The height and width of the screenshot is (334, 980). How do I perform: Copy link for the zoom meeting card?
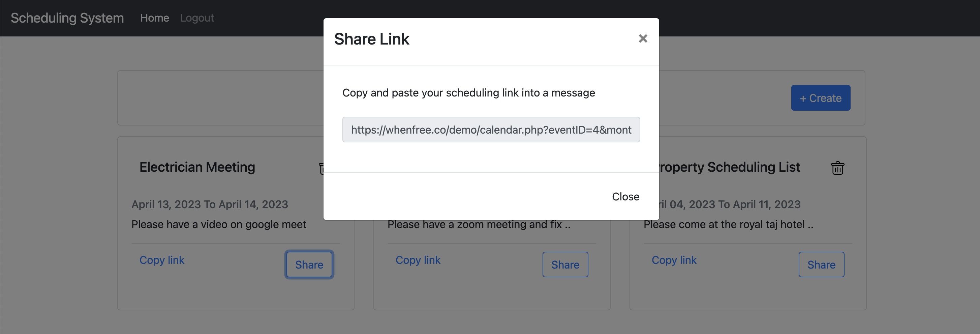[x=418, y=260]
